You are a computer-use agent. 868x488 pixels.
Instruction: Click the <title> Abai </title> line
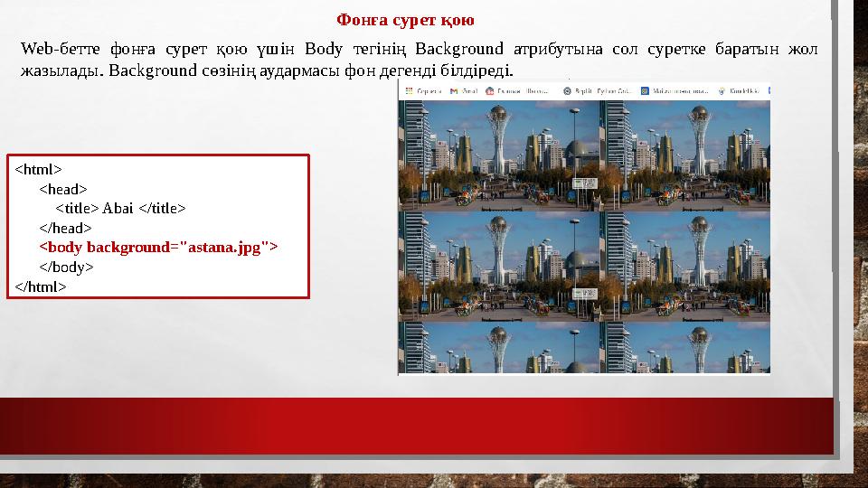120,209
